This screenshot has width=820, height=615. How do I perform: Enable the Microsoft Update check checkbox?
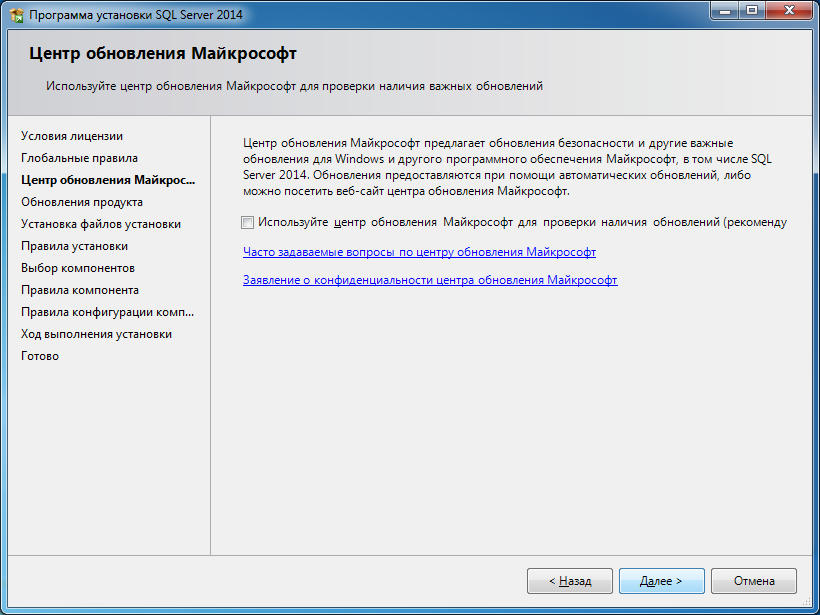(248, 223)
